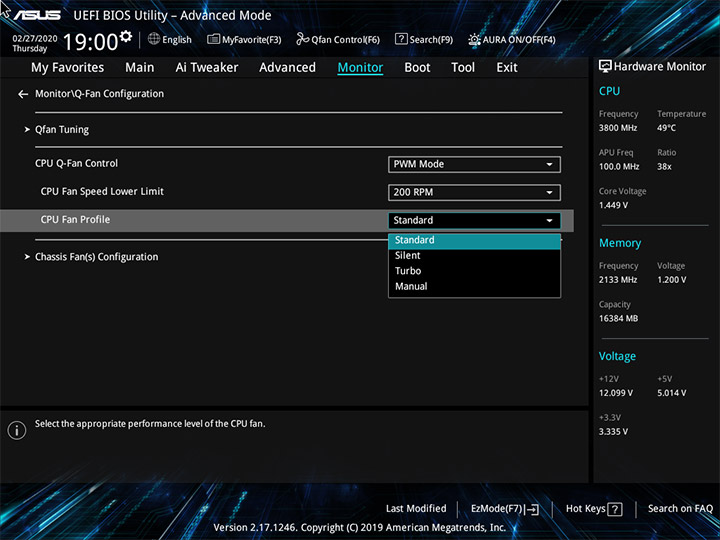Click the memory voltage value 1.200 V
The height and width of the screenshot is (540, 720).
pos(672,280)
